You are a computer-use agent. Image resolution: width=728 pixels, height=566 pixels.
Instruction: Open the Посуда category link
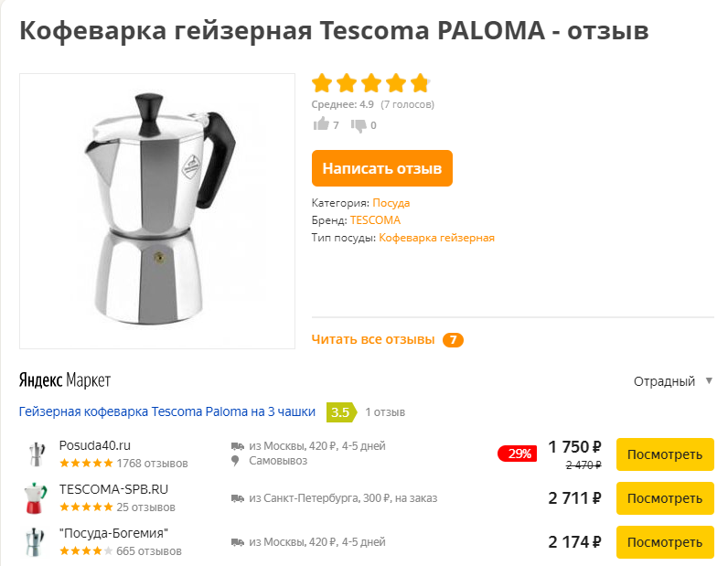point(391,203)
